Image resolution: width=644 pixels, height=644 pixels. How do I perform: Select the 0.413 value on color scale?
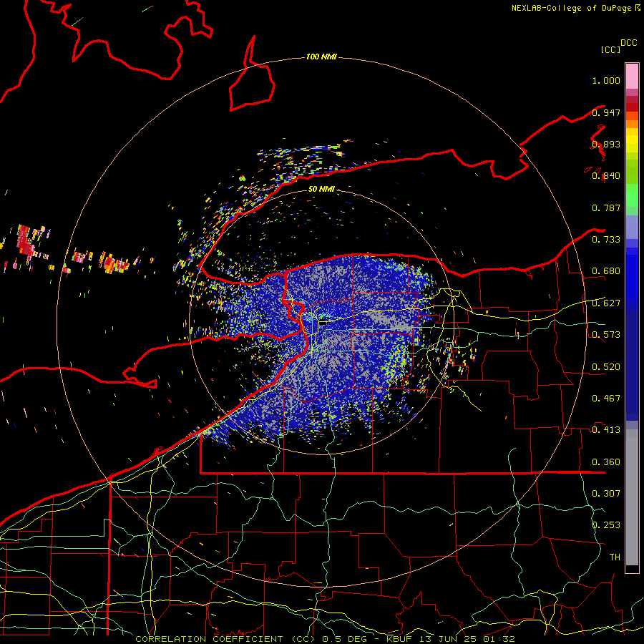606,430
